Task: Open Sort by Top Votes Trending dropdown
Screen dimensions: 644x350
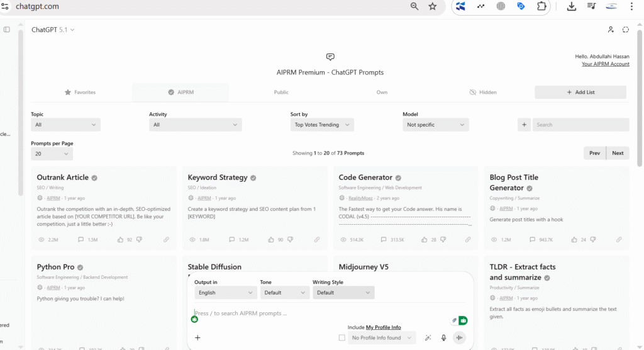Action: pyautogui.click(x=322, y=125)
